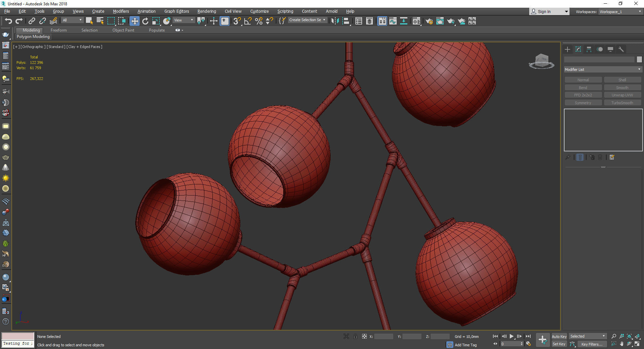Toggle Selection Lock padlock
This screenshot has height=349, width=644.
(355, 336)
